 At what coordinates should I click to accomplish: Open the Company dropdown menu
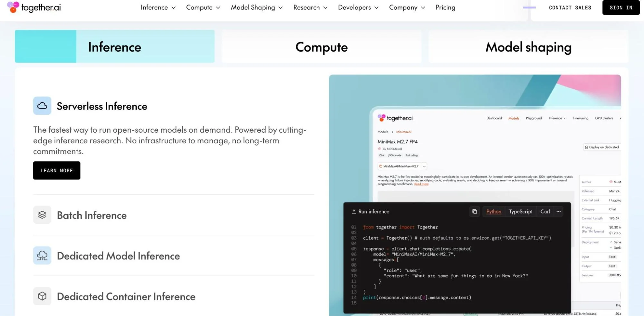click(407, 7)
